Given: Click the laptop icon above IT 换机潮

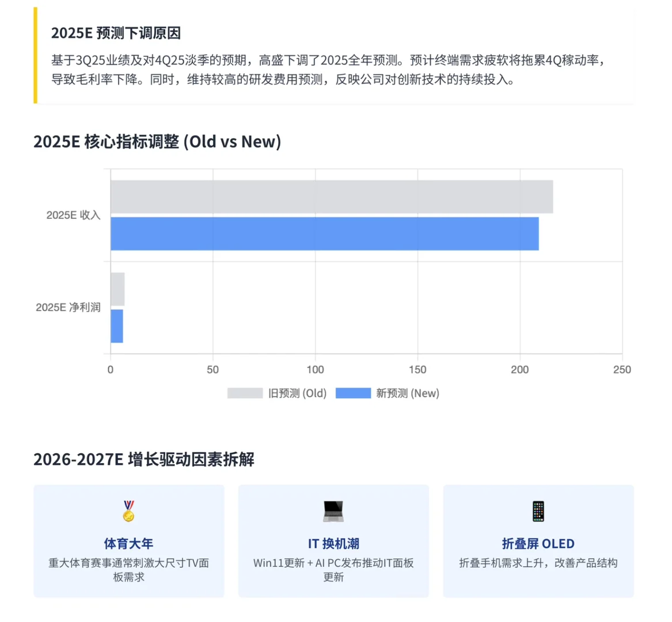Looking at the screenshot, I should [x=333, y=511].
